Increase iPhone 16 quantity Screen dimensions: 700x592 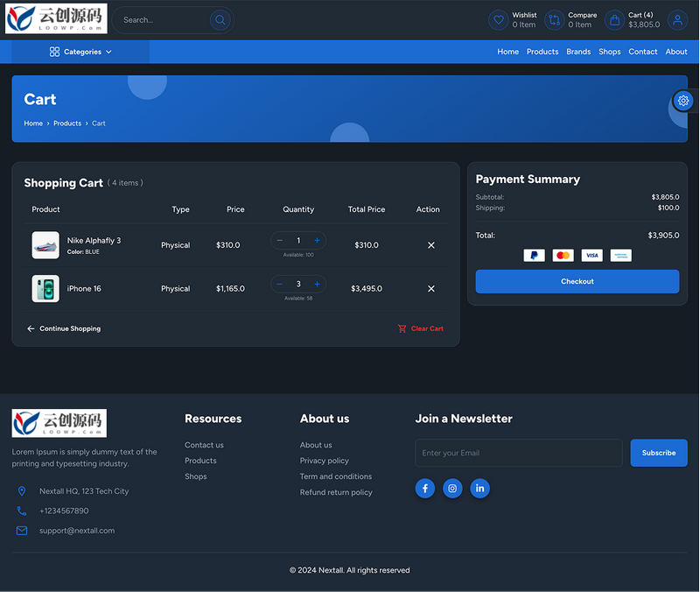317,284
